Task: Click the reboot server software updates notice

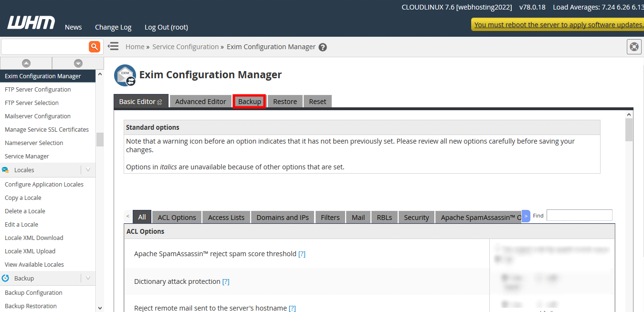Action: pyautogui.click(x=559, y=25)
